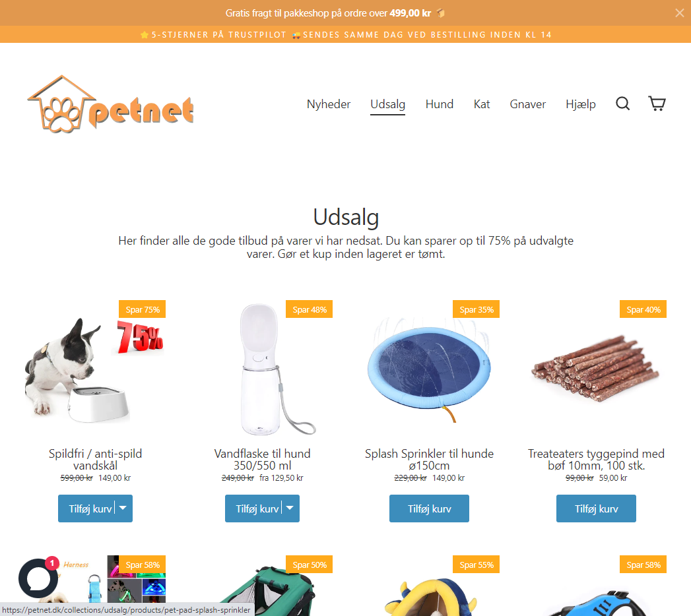The width and height of the screenshot is (691, 616).
Task: Open the Hjælp menu
Action: click(580, 104)
